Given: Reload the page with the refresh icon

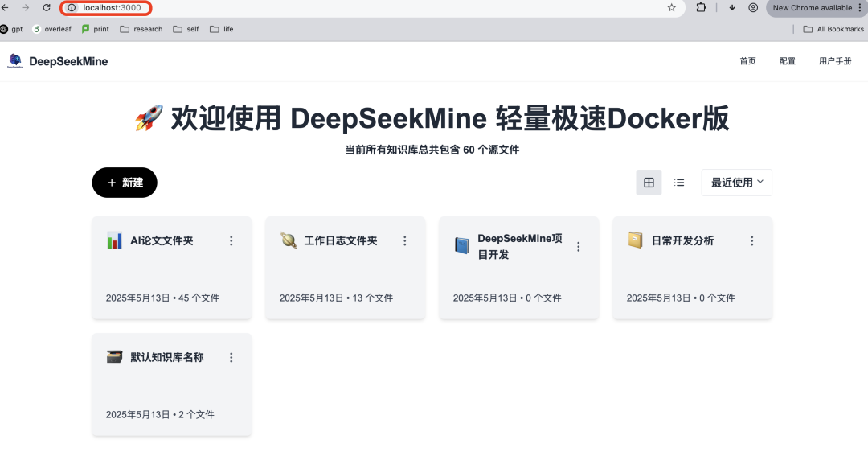Looking at the screenshot, I should pyautogui.click(x=47, y=8).
